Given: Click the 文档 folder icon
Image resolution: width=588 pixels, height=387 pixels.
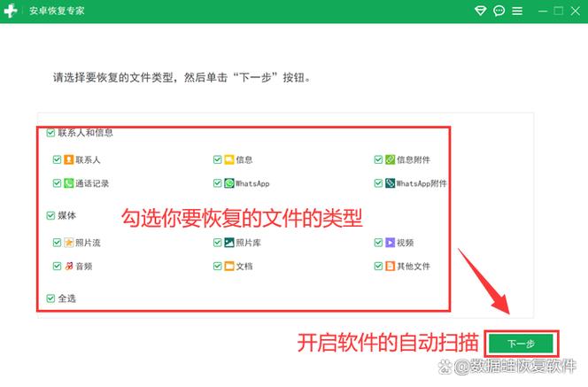Looking at the screenshot, I should (x=229, y=266).
